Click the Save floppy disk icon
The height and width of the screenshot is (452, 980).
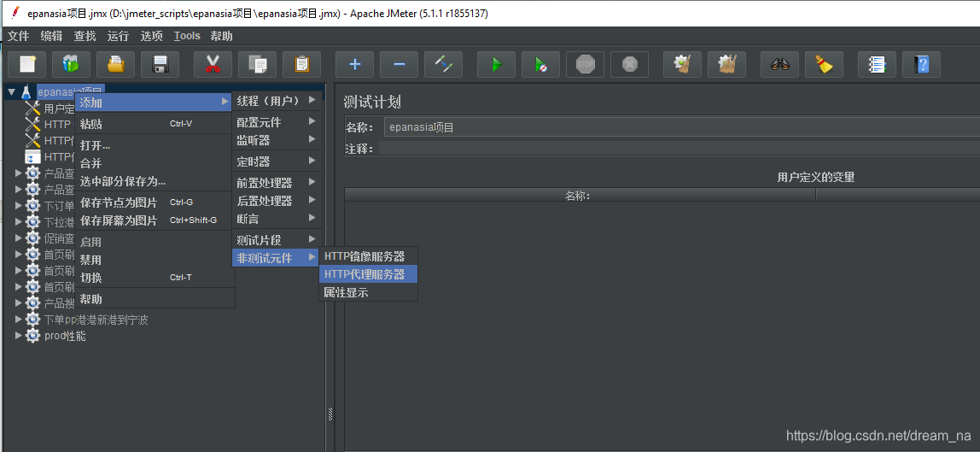click(160, 64)
